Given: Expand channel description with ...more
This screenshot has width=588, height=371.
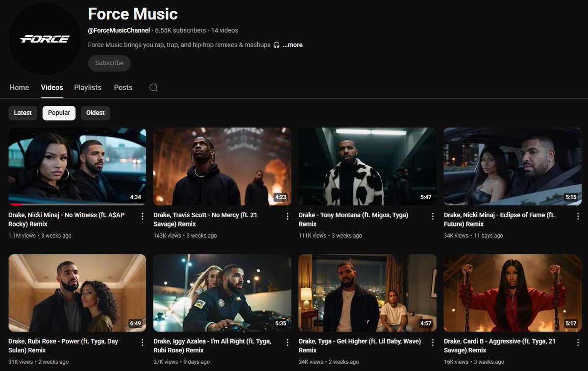Looking at the screenshot, I should (x=293, y=45).
